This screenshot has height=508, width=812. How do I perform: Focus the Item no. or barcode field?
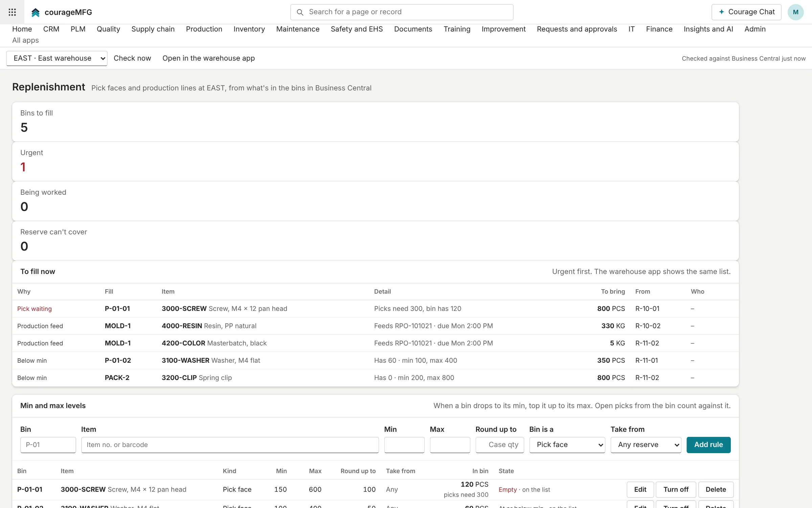pos(230,445)
